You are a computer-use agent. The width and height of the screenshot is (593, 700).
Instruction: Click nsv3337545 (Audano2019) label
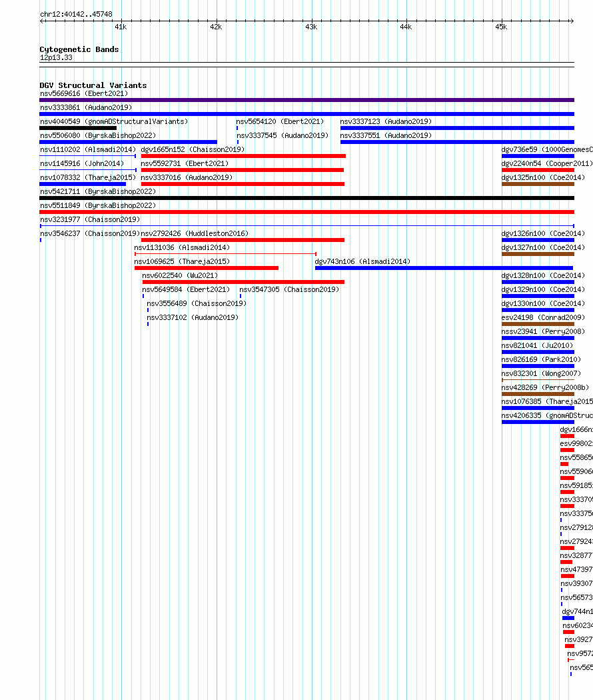click(283, 135)
